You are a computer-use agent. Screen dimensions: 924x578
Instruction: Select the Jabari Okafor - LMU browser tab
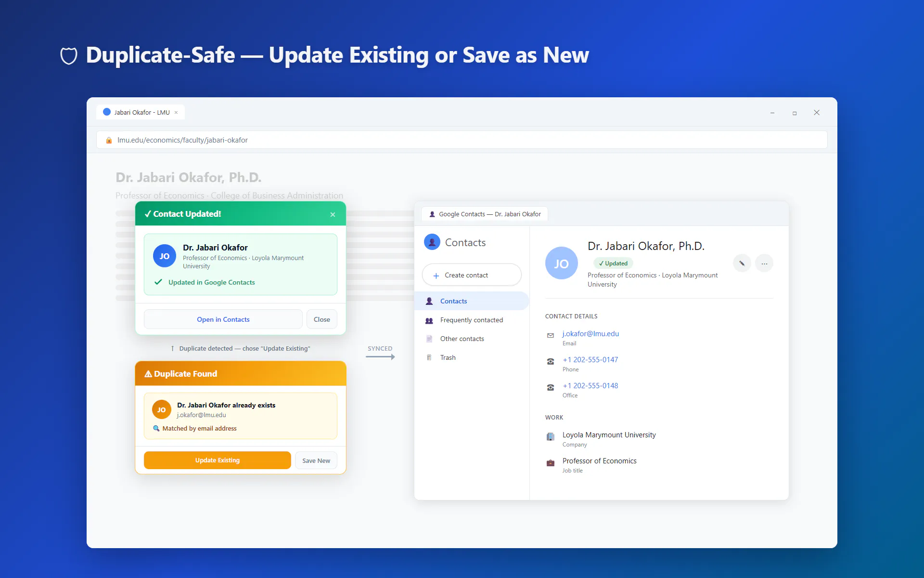[141, 112]
